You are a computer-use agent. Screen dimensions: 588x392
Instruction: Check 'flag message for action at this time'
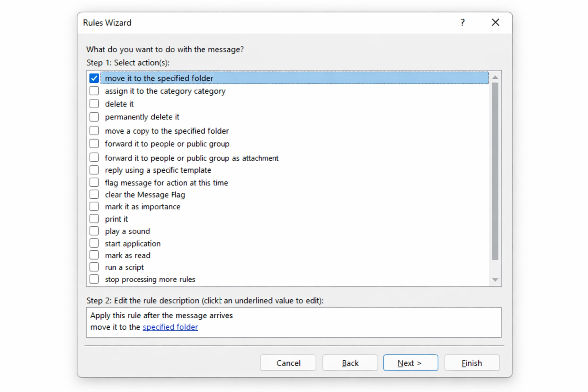pos(94,182)
